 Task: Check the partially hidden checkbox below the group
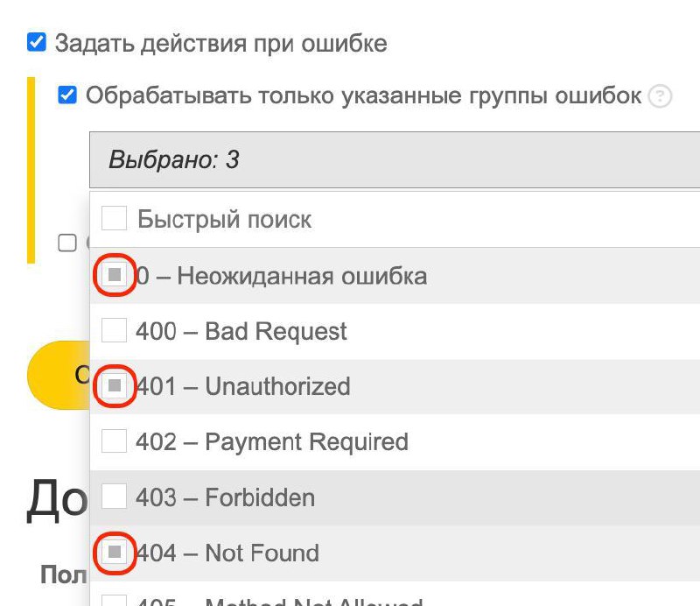click(x=67, y=243)
